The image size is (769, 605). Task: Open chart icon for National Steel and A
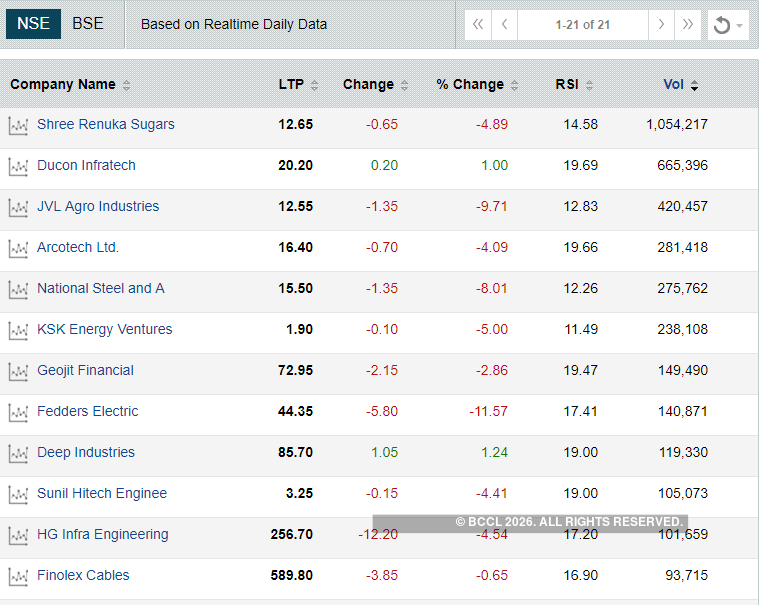(18, 290)
